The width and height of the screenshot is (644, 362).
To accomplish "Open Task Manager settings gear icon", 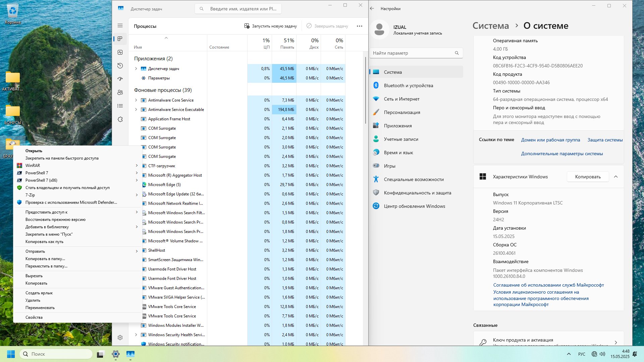I will (120, 338).
